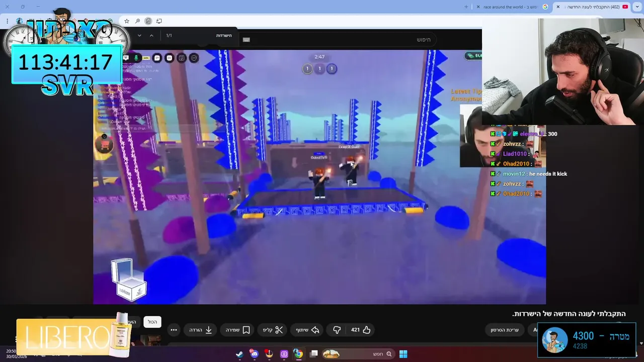Click the red shop cart icon in game
644x362 pixels.
(106, 145)
